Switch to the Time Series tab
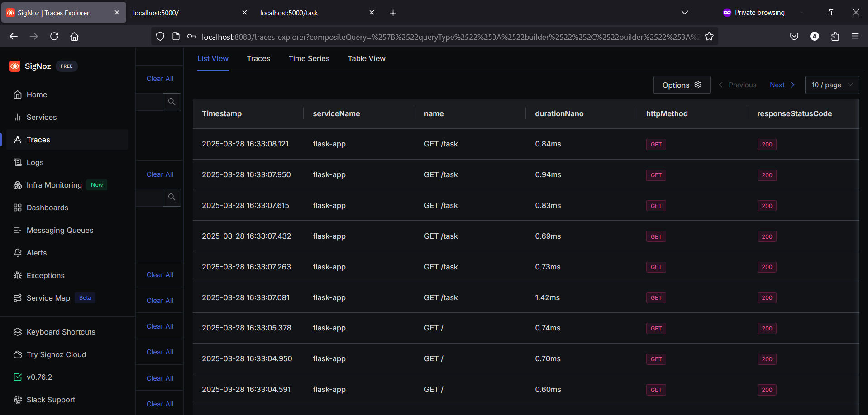Screen dimensions: 868x415 [x=309, y=59]
